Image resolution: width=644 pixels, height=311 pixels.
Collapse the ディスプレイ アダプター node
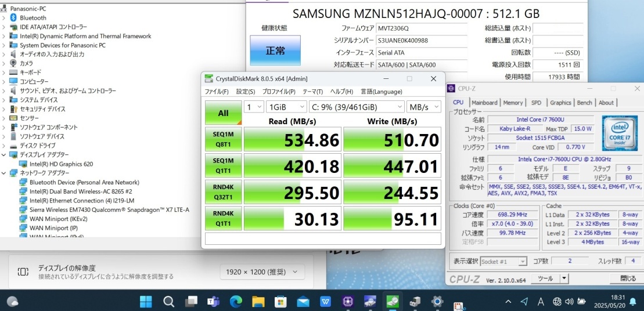pyautogui.click(x=3, y=155)
